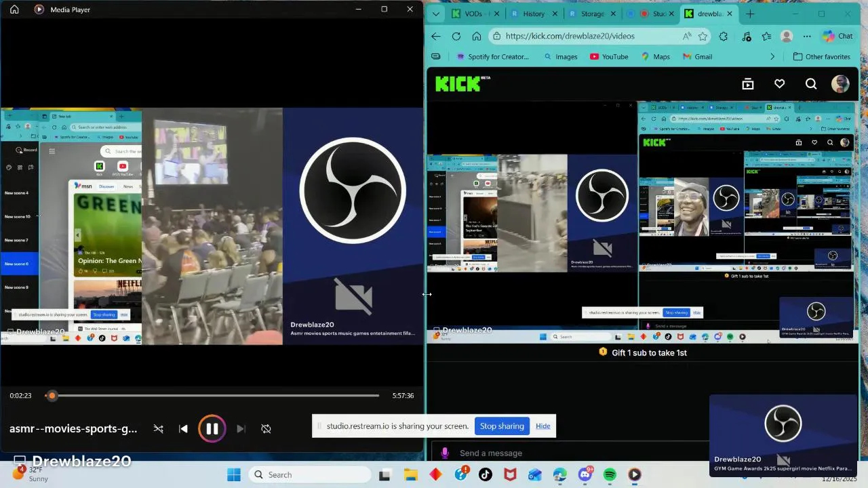Switch to the VODs tab

476,14
